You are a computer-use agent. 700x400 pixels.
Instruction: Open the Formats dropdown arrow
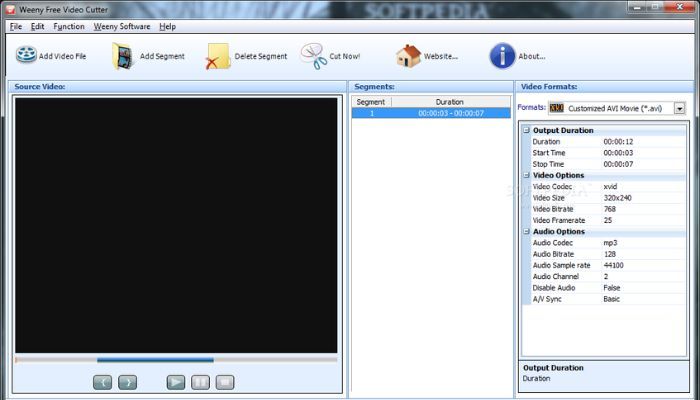[x=679, y=108]
